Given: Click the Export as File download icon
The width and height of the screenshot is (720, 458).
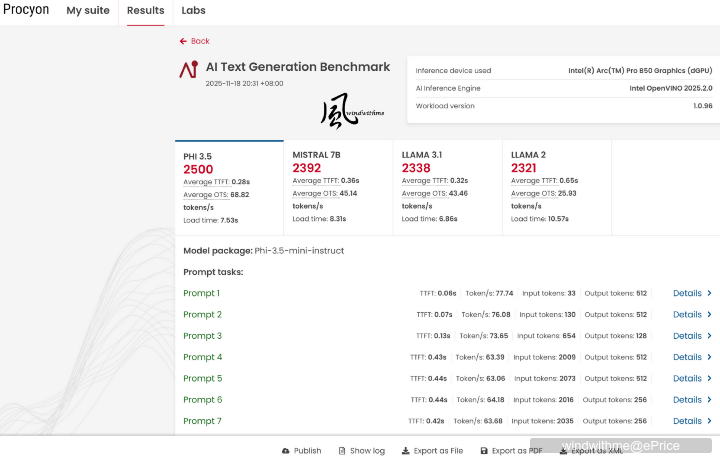Looking at the screenshot, I should point(405,451).
